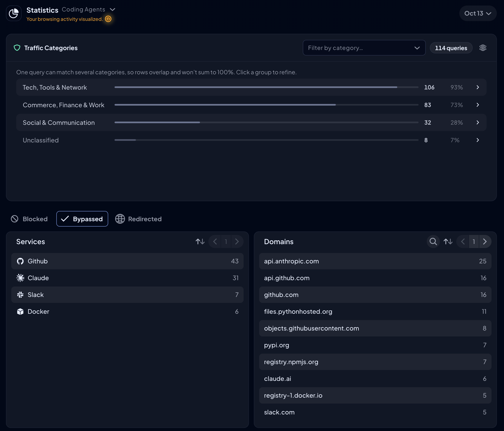Click the Tech, Tools & Network progress bar
504x431 pixels.
coord(266,87)
